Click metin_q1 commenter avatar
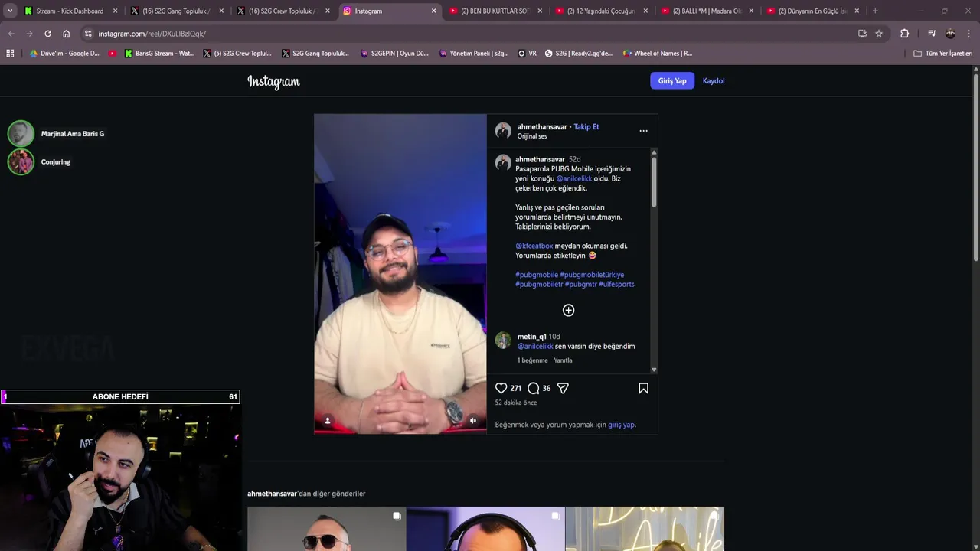Viewport: 980px width, 551px height. tap(503, 341)
